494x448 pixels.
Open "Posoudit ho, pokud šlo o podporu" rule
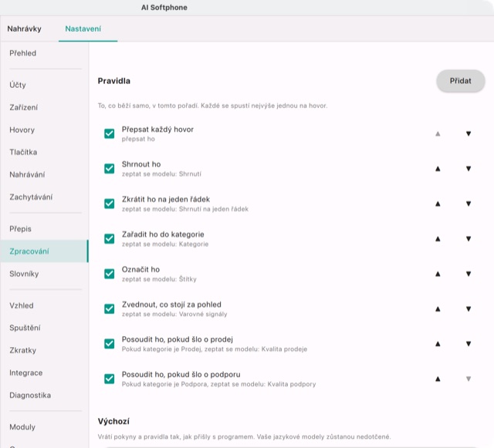(x=181, y=374)
